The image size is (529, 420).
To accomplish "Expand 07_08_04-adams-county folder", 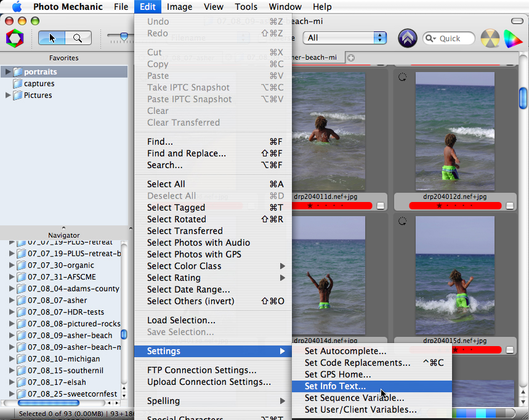I will pyautogui.click(x=12, y=289).
